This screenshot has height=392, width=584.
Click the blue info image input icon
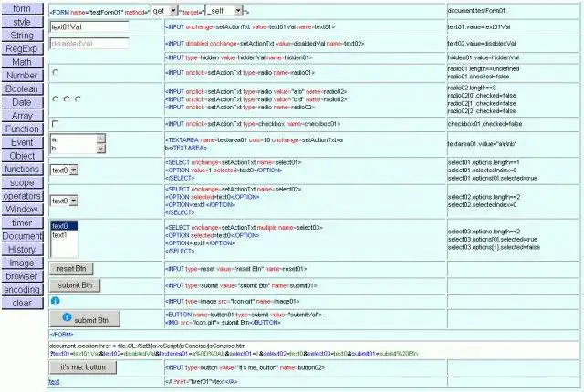tap(55, 301)
